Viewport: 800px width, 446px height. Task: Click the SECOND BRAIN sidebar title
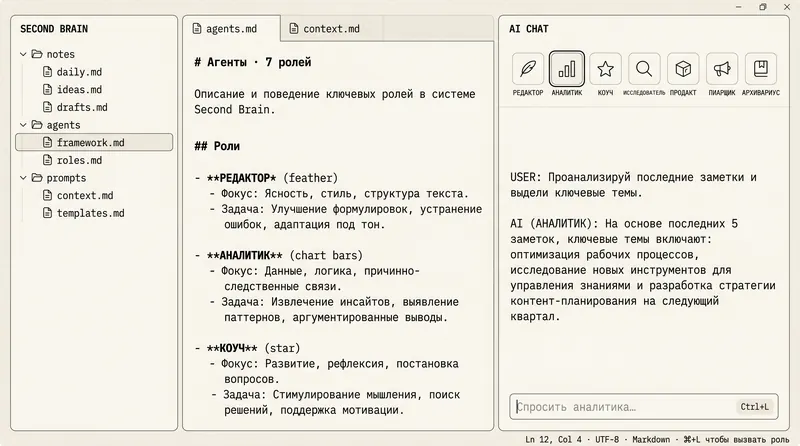pyautogui.click(x=54, y=29)
